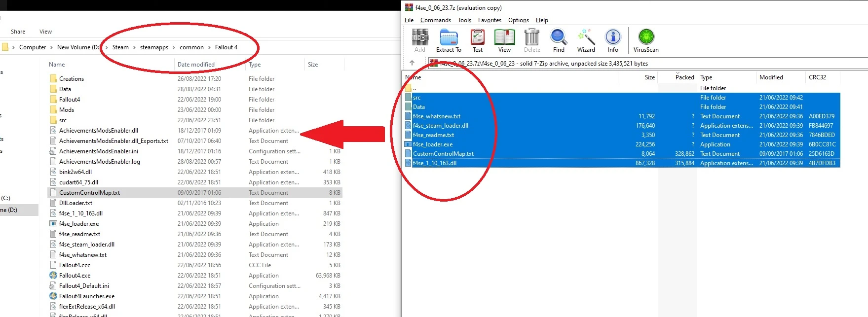
Task: Expand the Steam breadcrumb chevron
Action: (134, 47)
